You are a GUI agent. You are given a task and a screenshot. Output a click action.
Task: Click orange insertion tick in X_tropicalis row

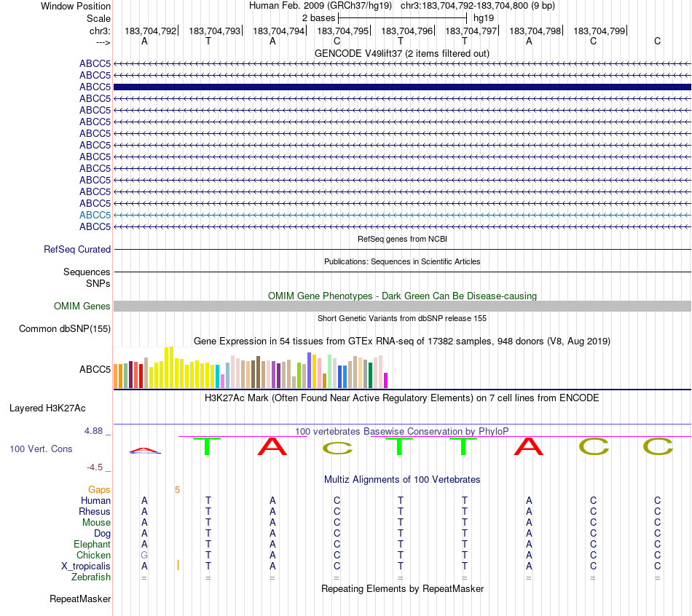(x=178, y=565)
